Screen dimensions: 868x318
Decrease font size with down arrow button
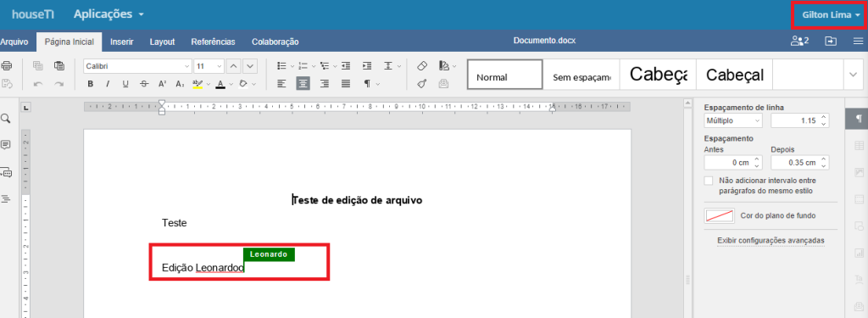250,66
